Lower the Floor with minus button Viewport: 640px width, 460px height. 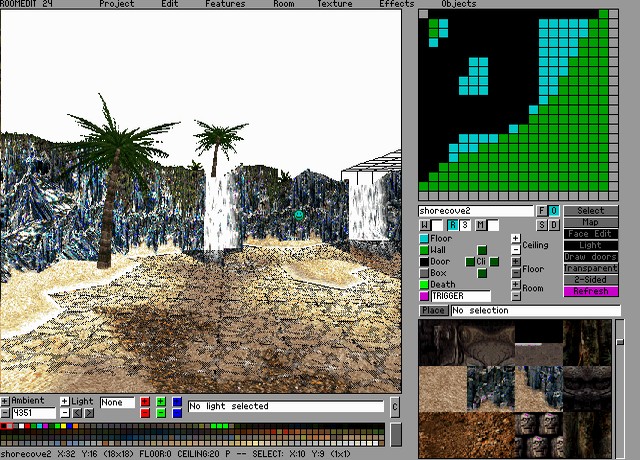click(515, 273)
